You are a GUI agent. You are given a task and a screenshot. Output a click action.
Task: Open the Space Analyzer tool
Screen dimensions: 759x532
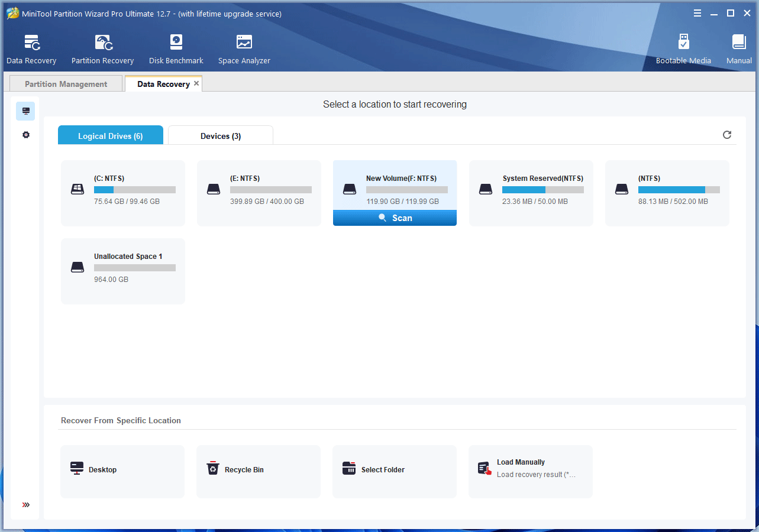tap(244, 50)
